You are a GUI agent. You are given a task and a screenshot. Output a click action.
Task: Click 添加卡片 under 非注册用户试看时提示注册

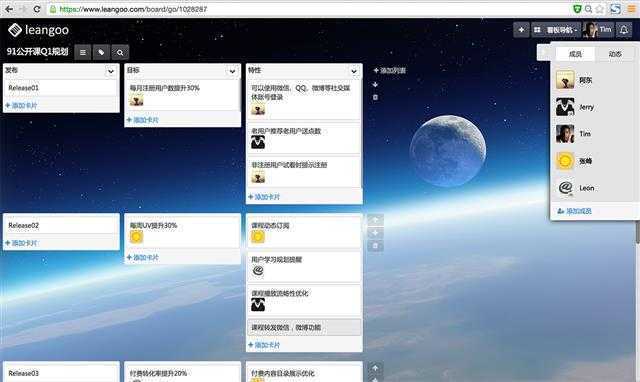click(x=264, y=197)
